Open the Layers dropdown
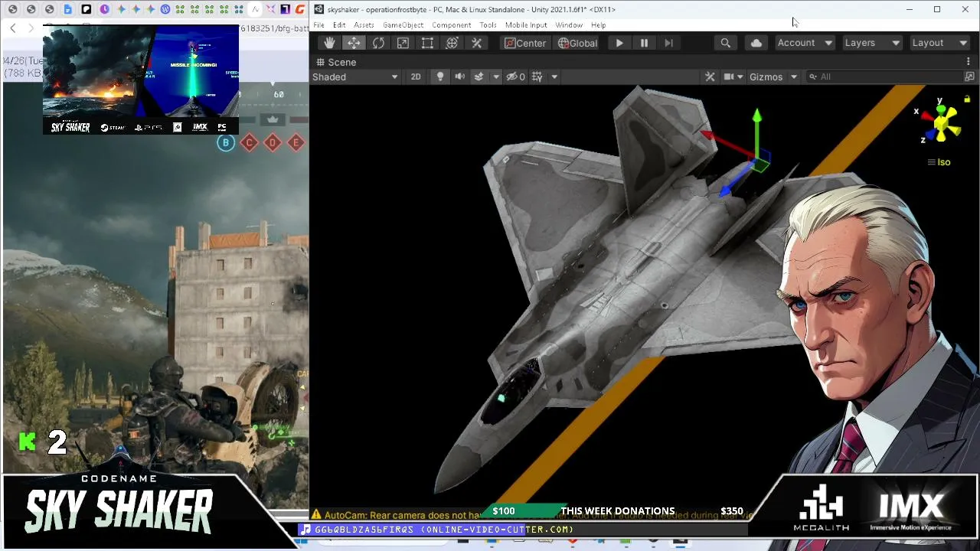The width and height of the screenshot is (980, 551). click(x=871, y=43)
